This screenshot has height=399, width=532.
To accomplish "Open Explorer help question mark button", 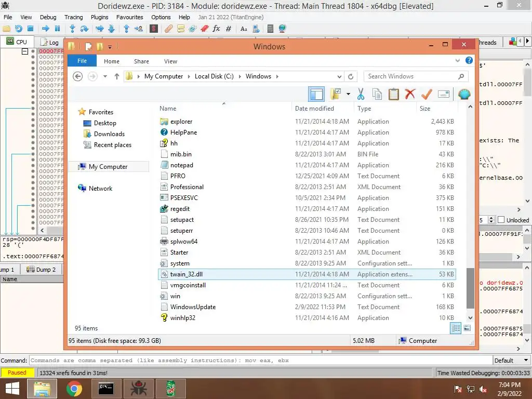I will coord(469,60).
